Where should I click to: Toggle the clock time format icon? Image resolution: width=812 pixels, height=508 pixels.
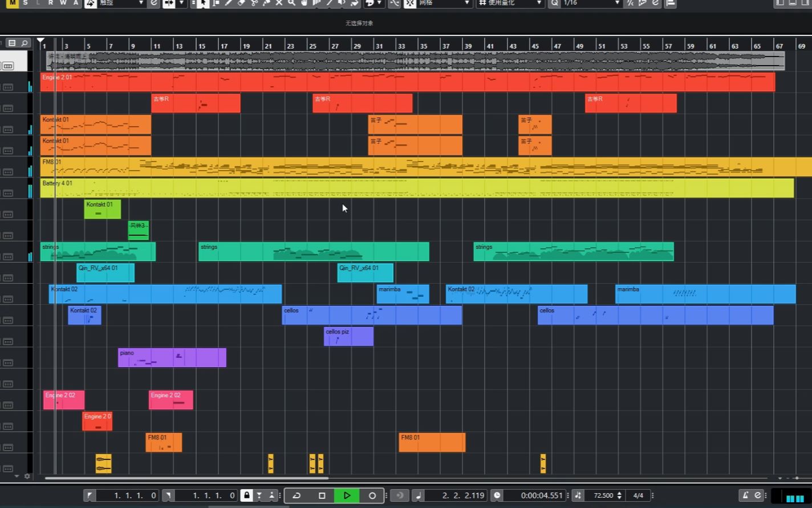[497, 495]
